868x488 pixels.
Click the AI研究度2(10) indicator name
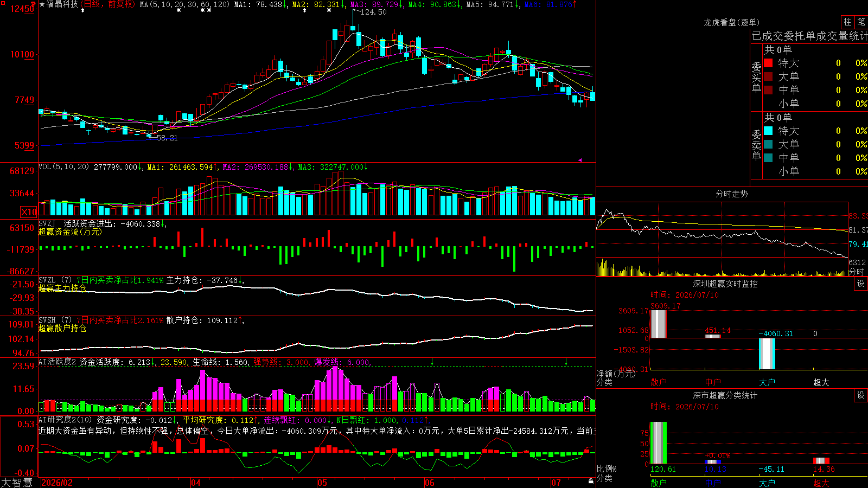pyautogui.click(x=66, y=420)
